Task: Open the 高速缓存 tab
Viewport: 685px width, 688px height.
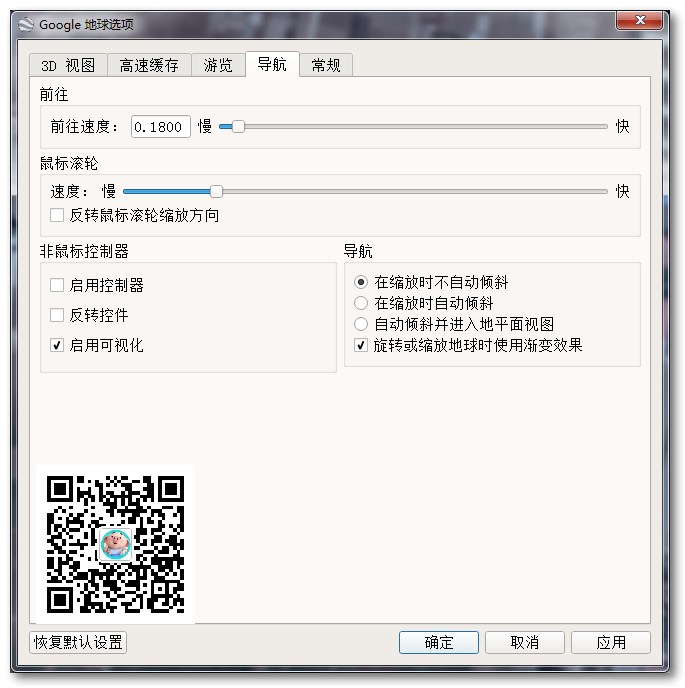Action: pos(149,65)
